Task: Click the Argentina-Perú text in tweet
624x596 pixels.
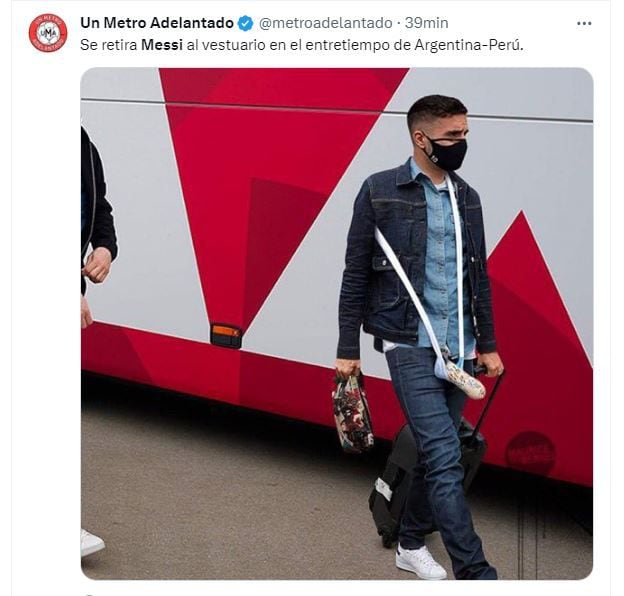Action: point(468,45)
